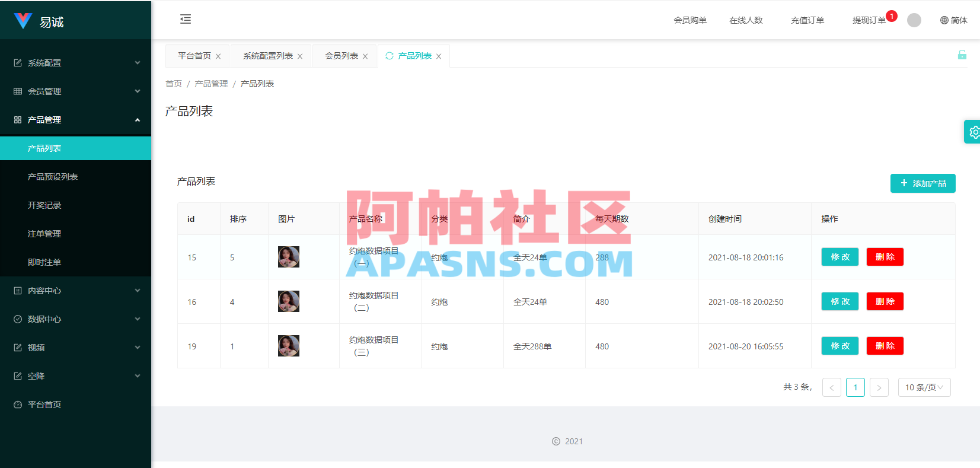
Task: Expand the 视频 menu chevron
Action: coord(138,348)
